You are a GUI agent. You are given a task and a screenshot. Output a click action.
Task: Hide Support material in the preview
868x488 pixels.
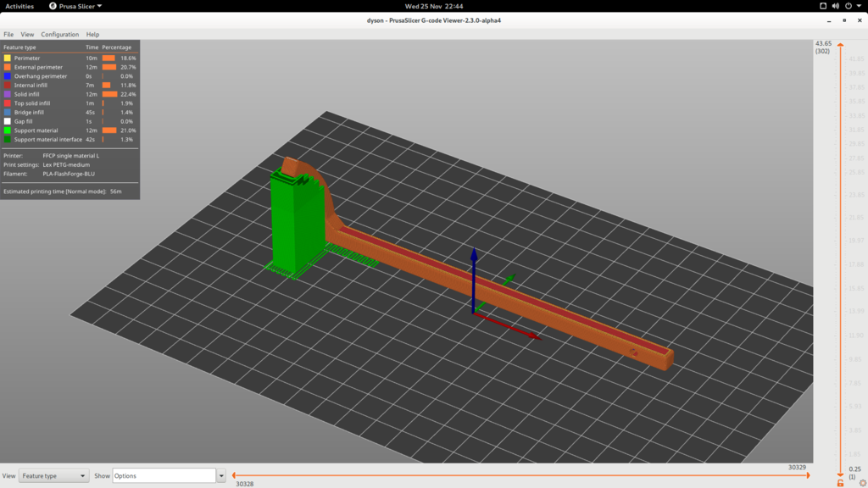70,130
